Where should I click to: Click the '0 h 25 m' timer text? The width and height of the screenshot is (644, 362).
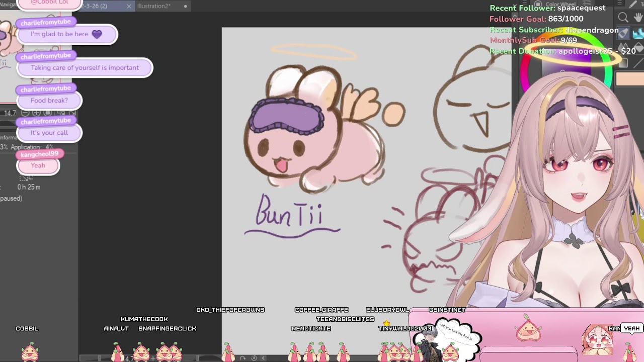coord(29,187)
